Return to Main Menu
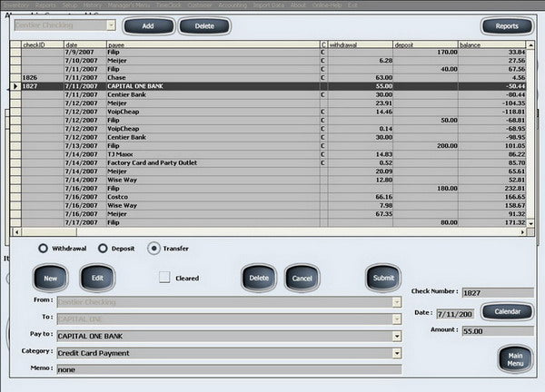 515,359
